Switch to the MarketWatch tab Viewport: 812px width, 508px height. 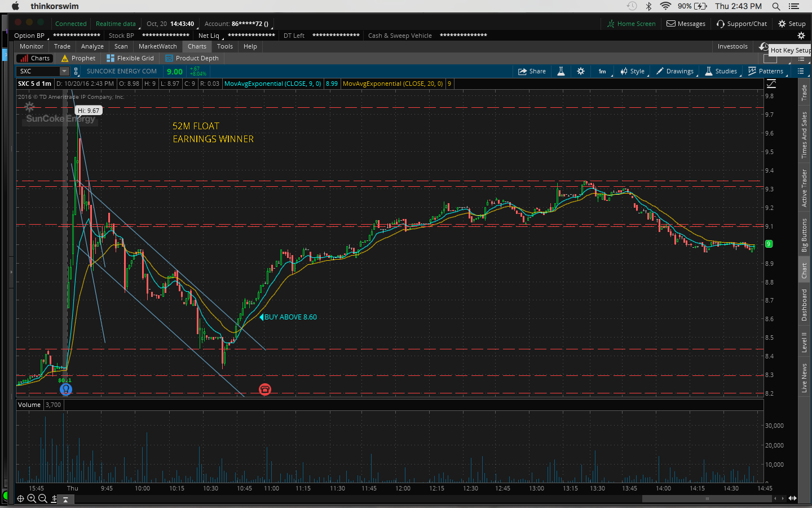tap(157, 46)
